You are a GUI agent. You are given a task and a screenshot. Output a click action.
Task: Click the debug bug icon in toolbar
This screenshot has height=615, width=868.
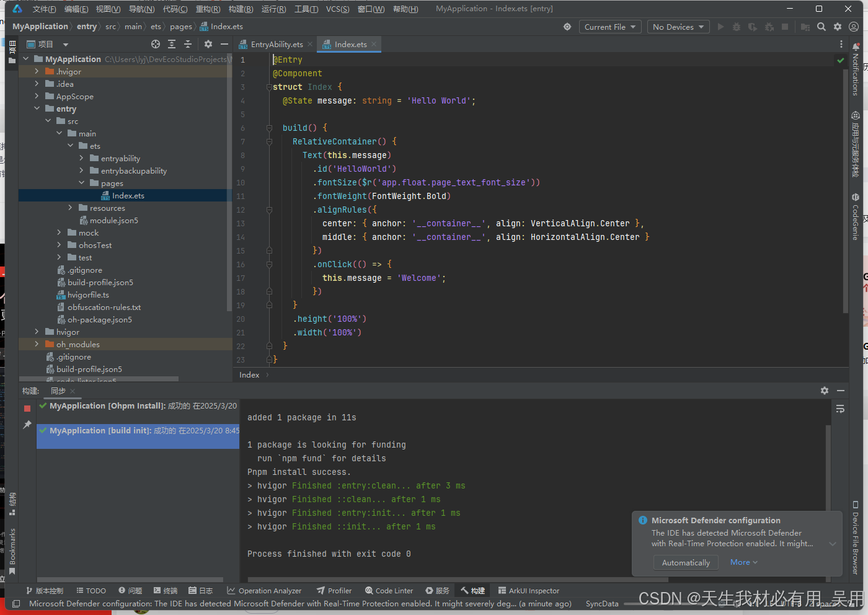click(737, 27)
